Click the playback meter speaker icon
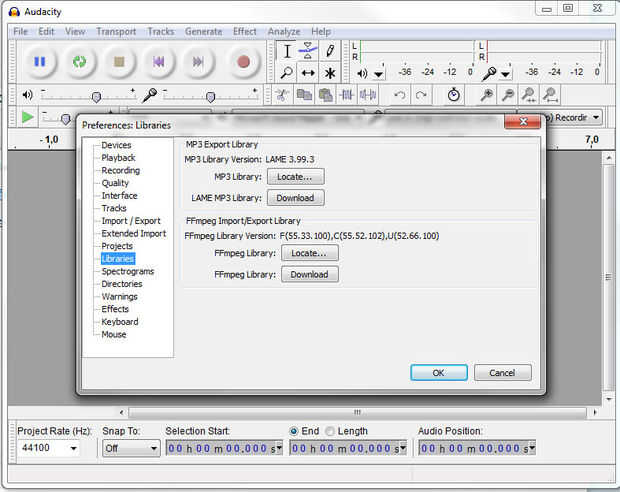This screenshot has height=492, width=620. click(362, 74)
